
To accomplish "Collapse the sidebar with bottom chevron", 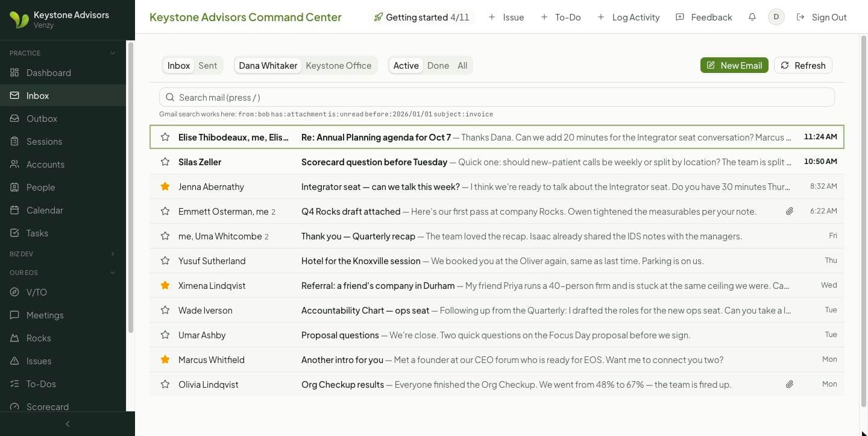I will pyautogui.click(x=68, y=424).
